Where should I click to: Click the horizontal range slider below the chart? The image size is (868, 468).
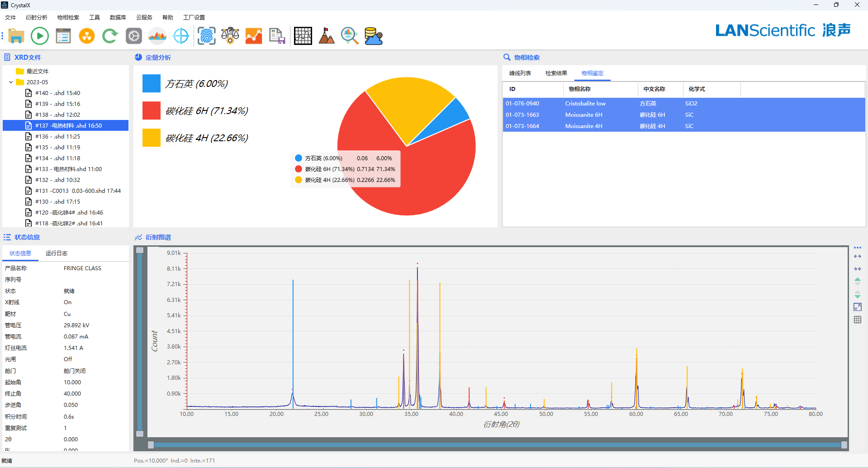click(x=497, y=445)
